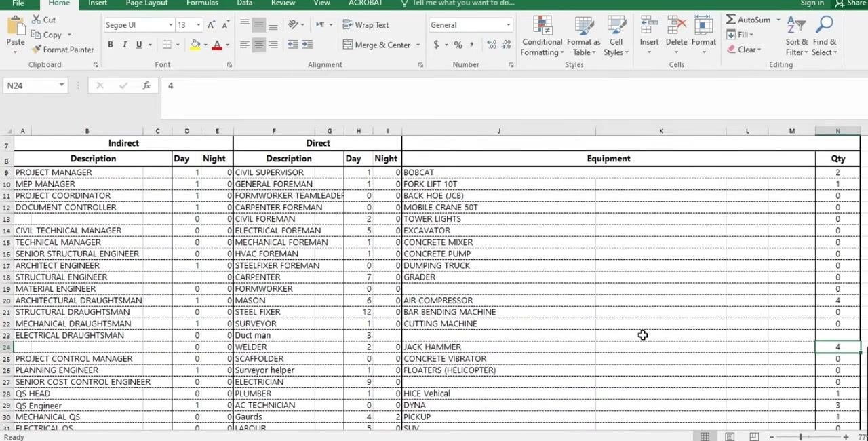This screenshot has height=441, width=868.
Task: Expand the Orientation dropdown
Action: (304, 25)
